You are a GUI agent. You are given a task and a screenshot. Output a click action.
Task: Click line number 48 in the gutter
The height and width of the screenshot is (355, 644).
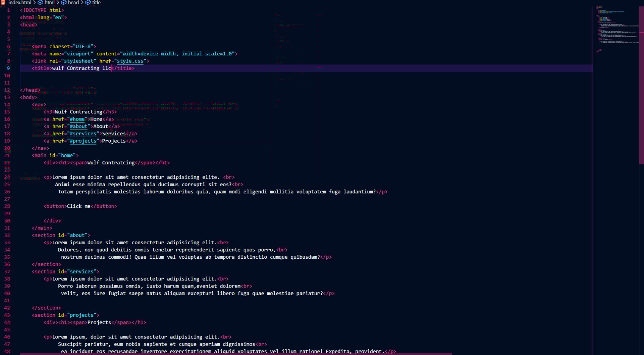coord(7,351)
